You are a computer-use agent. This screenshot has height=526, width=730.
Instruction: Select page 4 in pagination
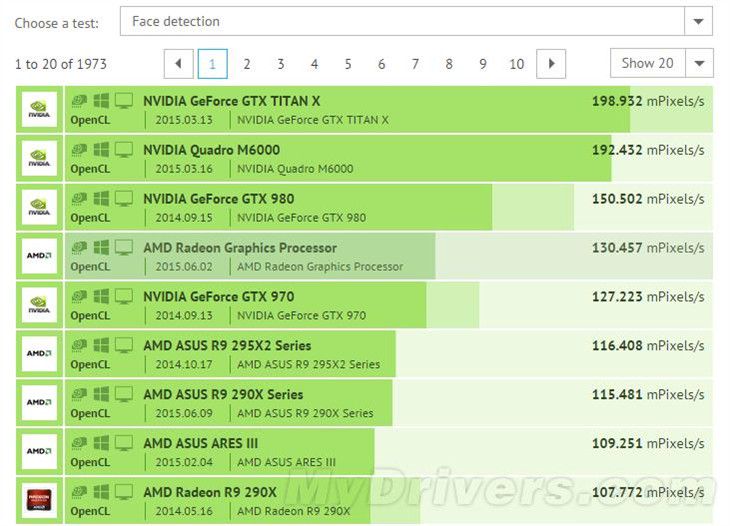pos(314,64)
